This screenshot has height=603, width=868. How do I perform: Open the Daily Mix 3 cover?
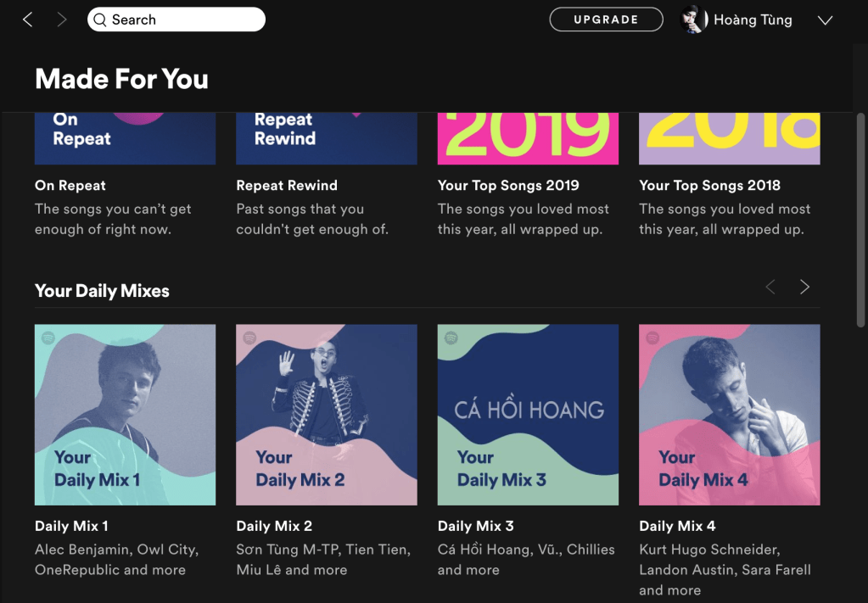(528, 415)
